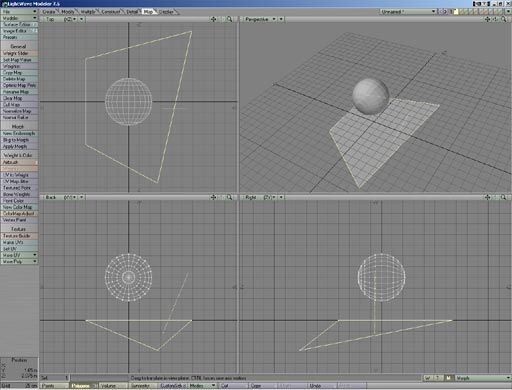The width and height of the screenshot is (512, 390).
Task: Open the Modeler dropdown menu
Action: 19,18
